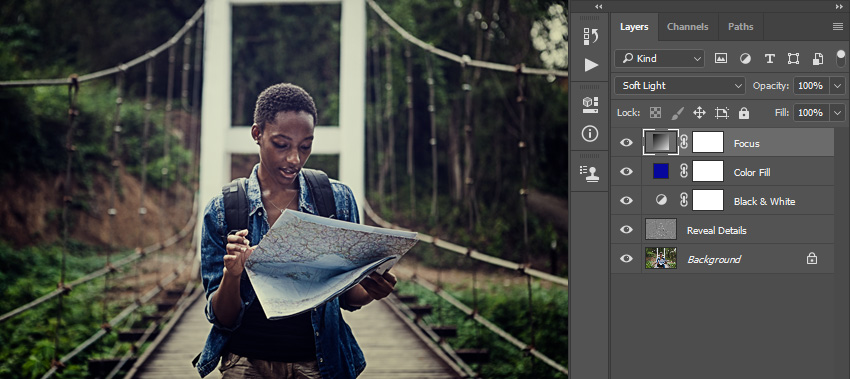Open the Clone Source panel icon
Image resolution: width=850 pixels, height=379 pixels.
590,173
